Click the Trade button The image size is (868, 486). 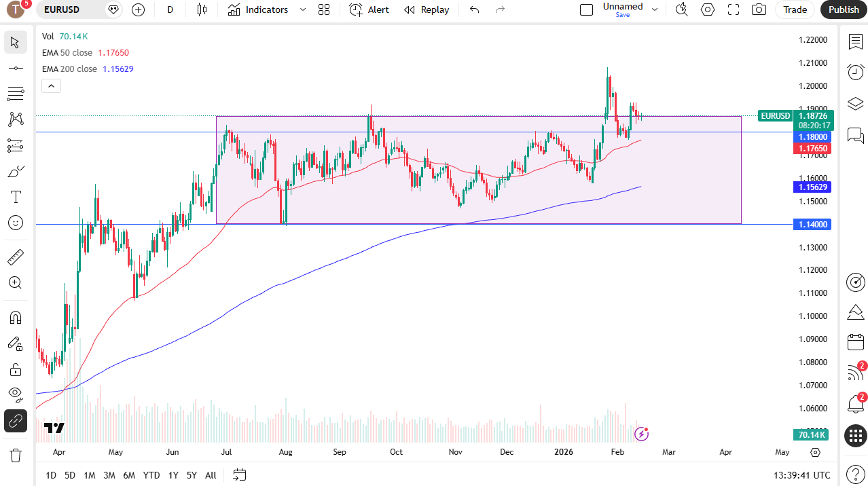[x=795, y=10]
